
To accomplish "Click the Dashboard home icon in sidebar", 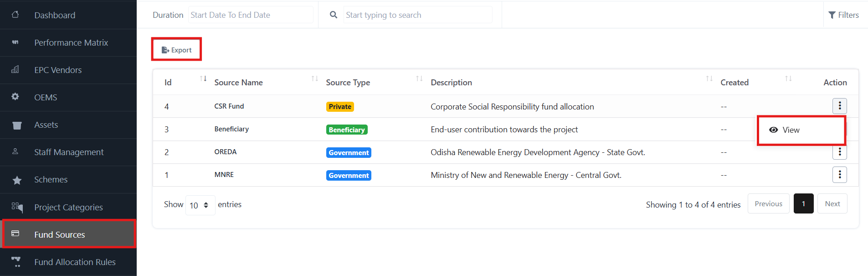I will click(15, 15).
